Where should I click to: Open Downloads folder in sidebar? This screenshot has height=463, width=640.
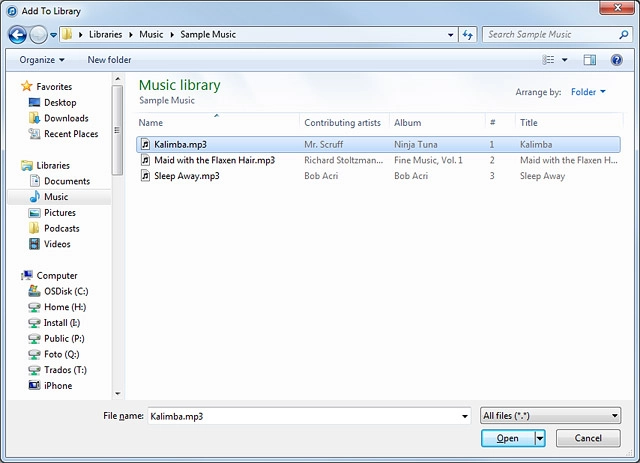tap(66, 118)
